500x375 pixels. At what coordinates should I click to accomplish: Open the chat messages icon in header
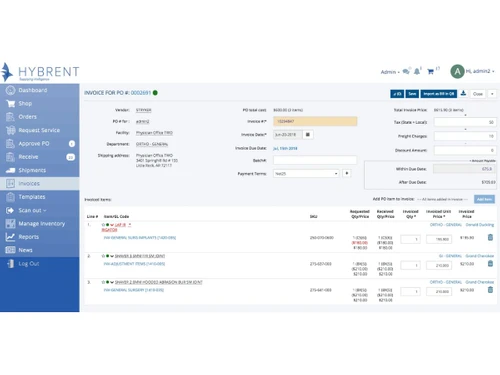406,71
